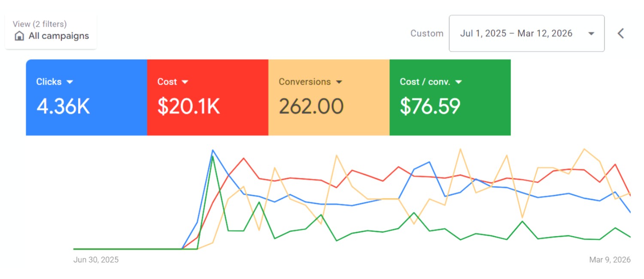Click the "View (2 filters)" label text
This screenshot has width=644, height=279.
pos(39,24)
